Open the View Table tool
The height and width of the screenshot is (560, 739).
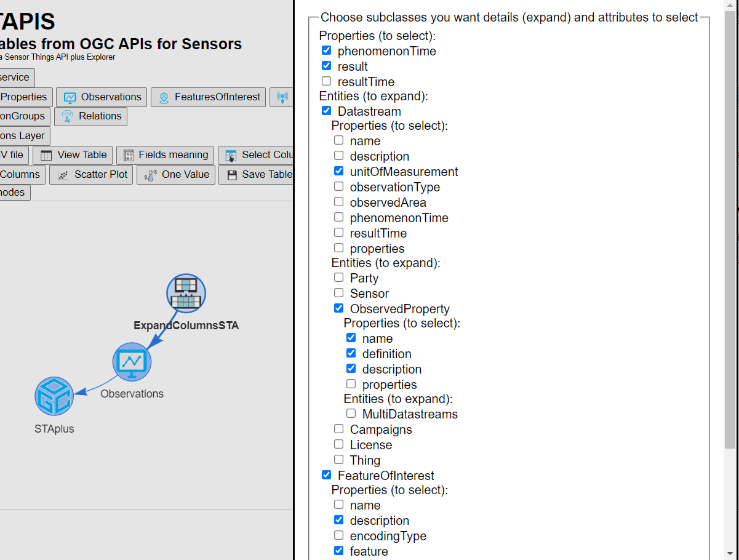tap(73, 155)
